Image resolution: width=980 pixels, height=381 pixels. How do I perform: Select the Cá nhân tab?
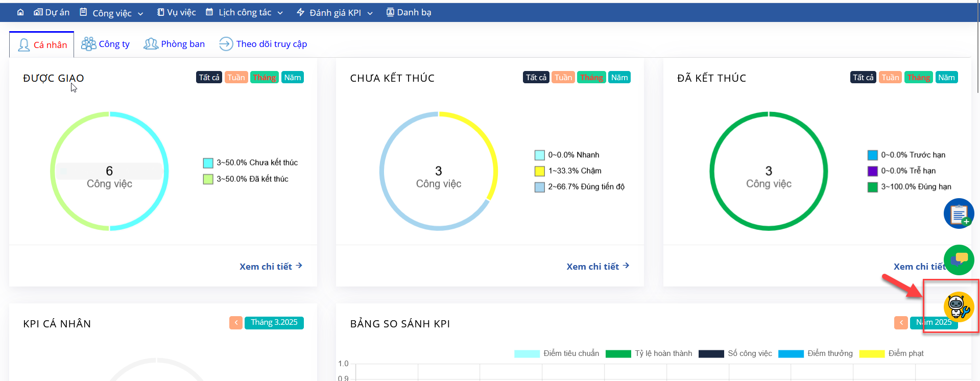pos(42,45)
